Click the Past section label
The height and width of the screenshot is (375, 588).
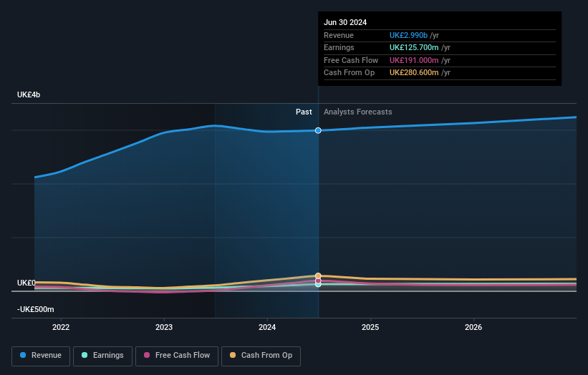pos(304,112)
